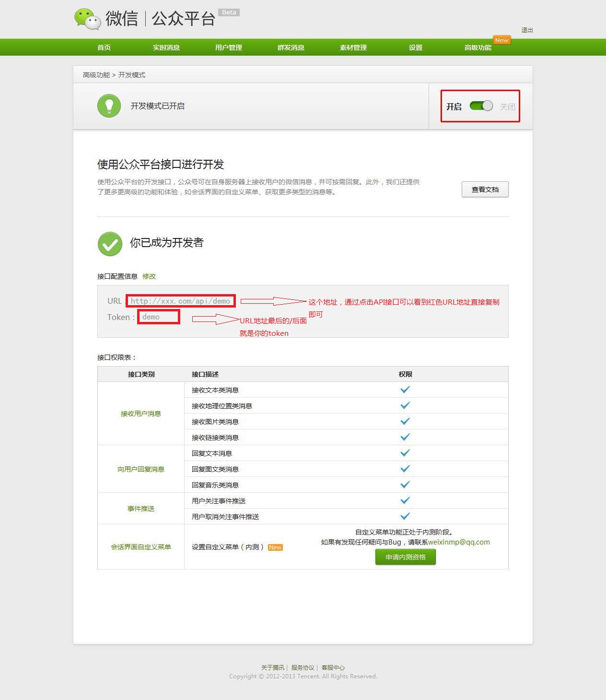This screenshot has width=606, height=700.
Task: Open the 首页 navigation tab
Action: [x=104, y=47]
